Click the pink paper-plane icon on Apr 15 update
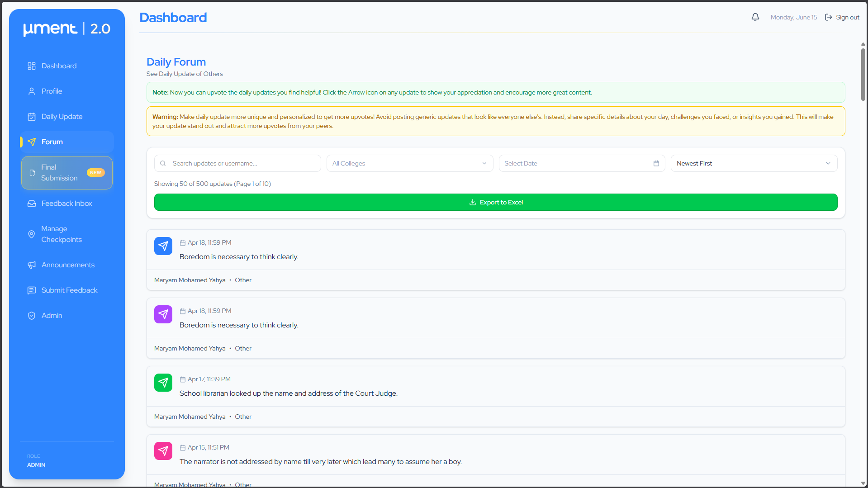Viewport: 868px width, 488px height. coord(163,451)
